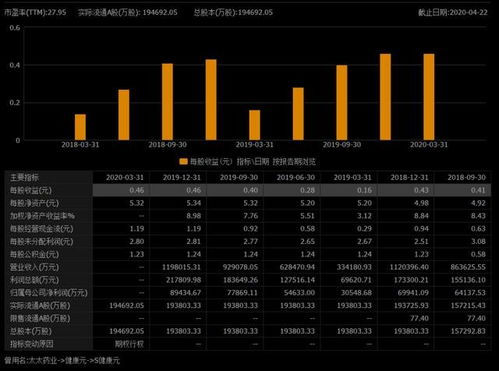Click the 157215.43 实际流通A股 cell
This screenshot has height=371, width=499.
click(468, 306)
